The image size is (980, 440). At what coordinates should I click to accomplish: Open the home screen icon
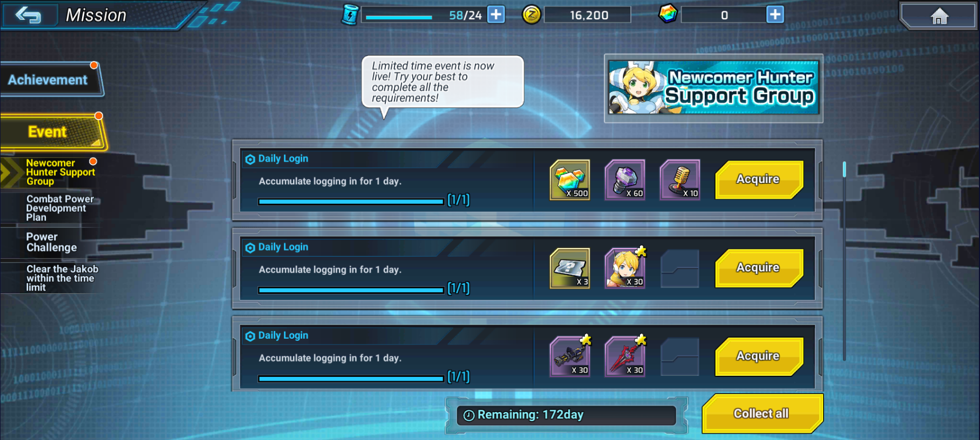pyautogui.click(x=939, y=16)
